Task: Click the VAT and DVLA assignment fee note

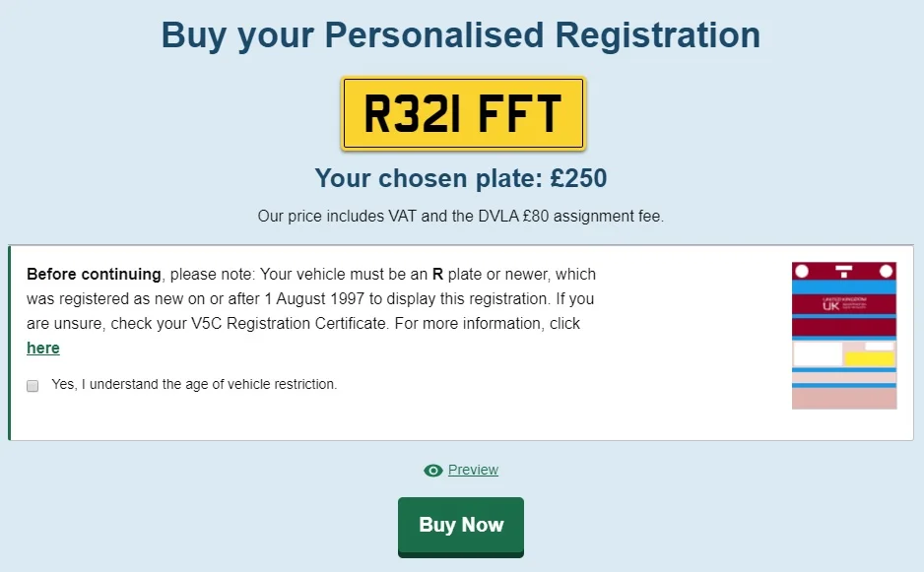Action: [x=461, y=217]
